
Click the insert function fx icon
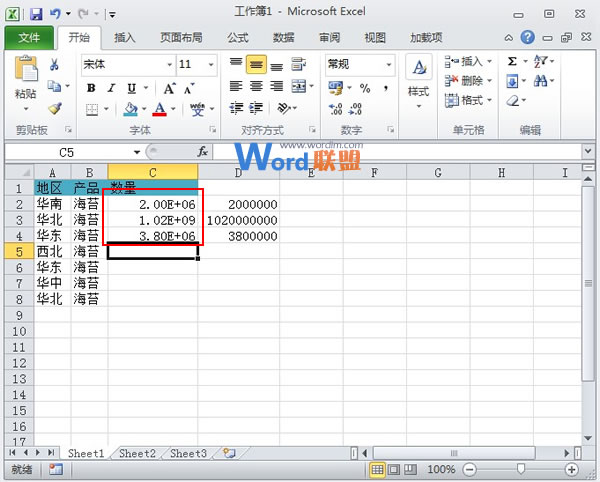(x=202, y=152)
